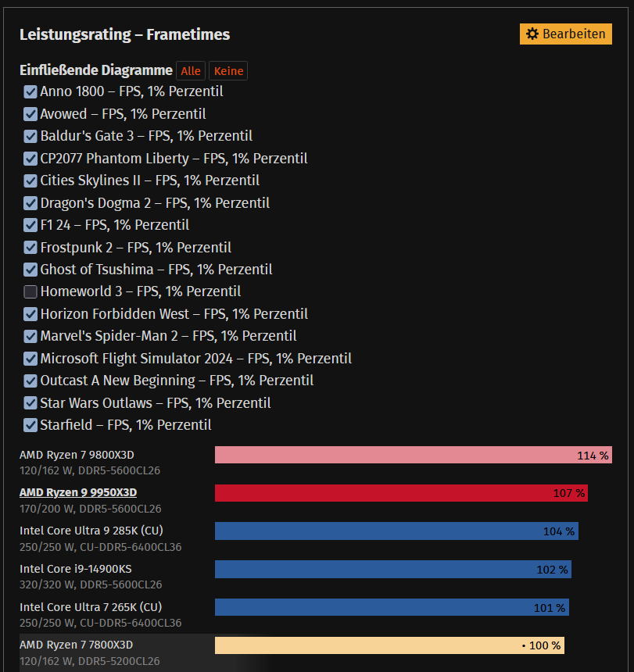Click the Einfließende Diagramme heading
The image size is (634, 672).
(x=96, y=70)
